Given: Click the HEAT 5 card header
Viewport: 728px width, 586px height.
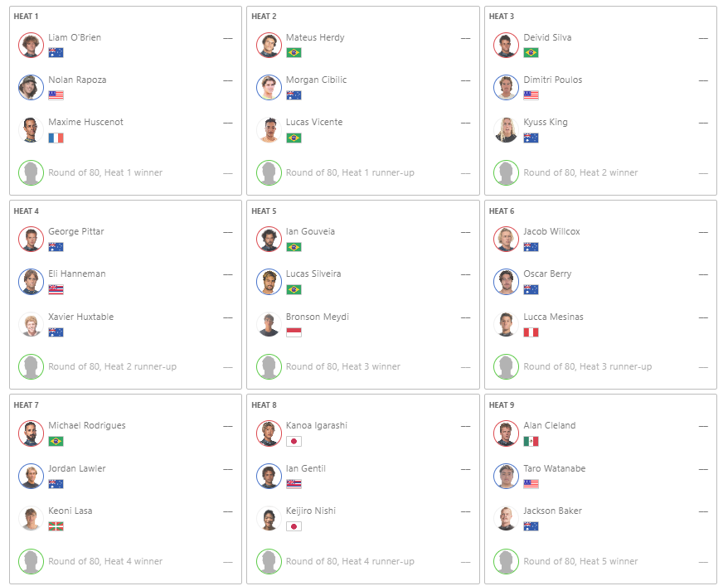Looking at the screenshot, I should [x=264, y=211].
